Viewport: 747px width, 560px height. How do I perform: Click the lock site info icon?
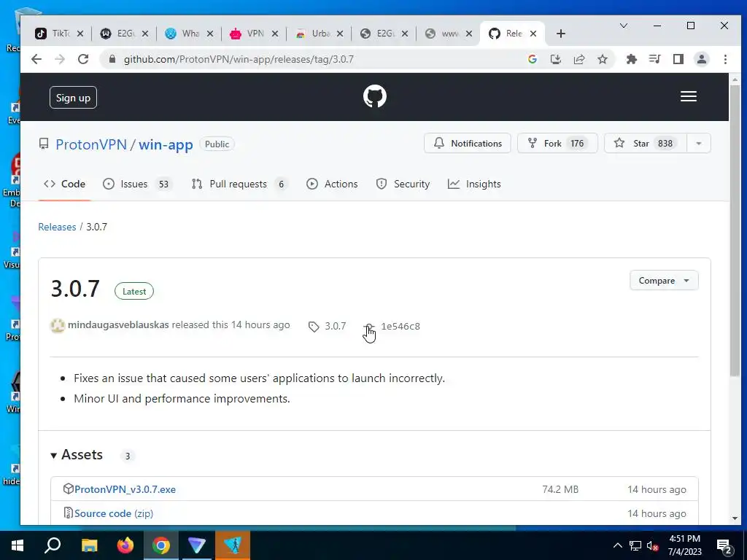tap(112, 59)
